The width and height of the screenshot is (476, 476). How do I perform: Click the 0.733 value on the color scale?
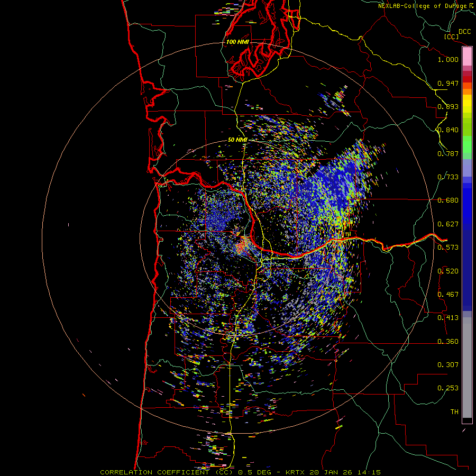(x=448, y=177)
